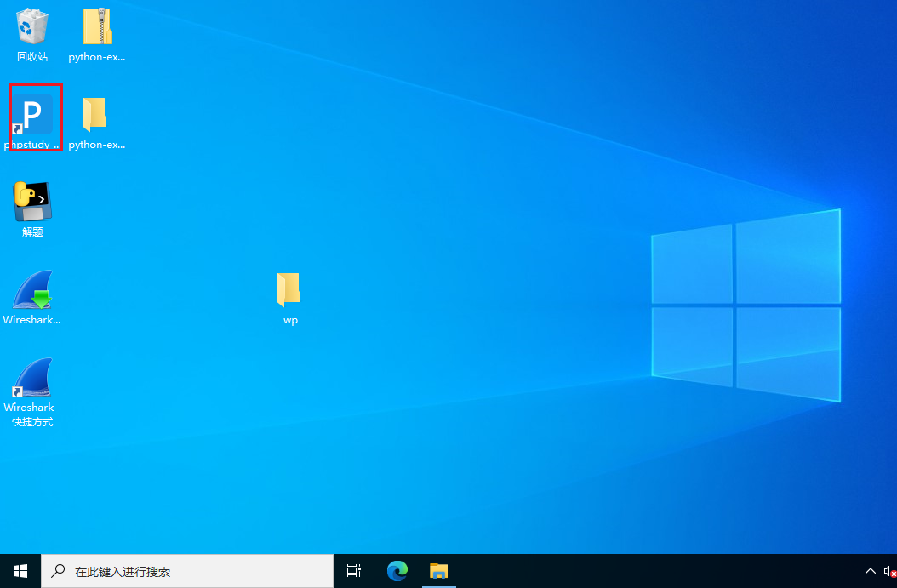This screenshot has height=588, width=897.
Task: Open the Windows Start menu
Action: pos(20,571)
